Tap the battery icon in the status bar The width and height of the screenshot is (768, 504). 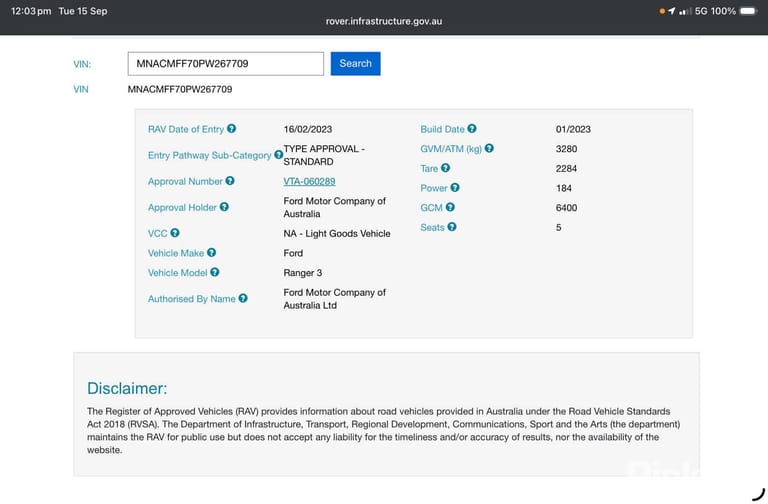coord(749,11)
